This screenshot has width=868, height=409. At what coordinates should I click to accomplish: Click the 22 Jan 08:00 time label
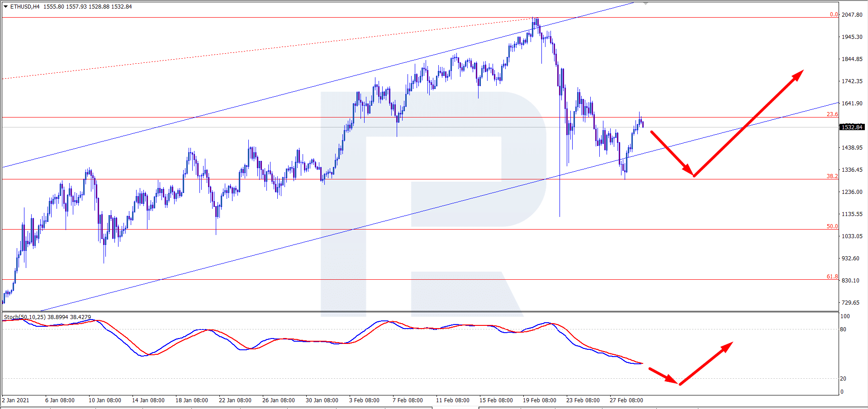click(x=235, y=400)
